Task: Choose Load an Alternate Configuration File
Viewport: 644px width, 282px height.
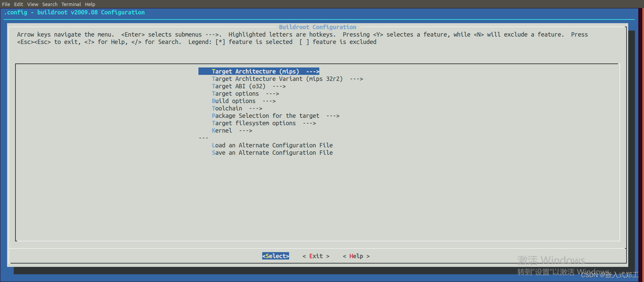Action: click(x=272, y=145)
